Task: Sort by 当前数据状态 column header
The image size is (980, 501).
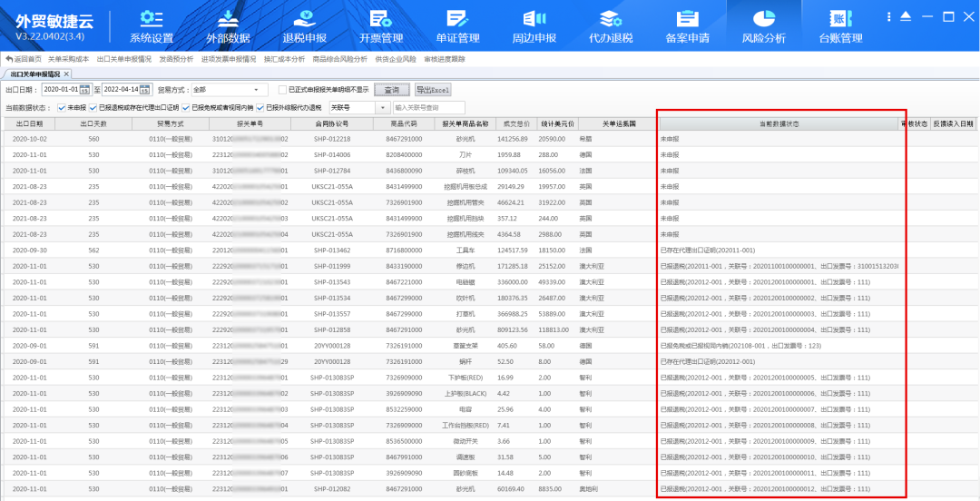Action: (x=779, y=123)
